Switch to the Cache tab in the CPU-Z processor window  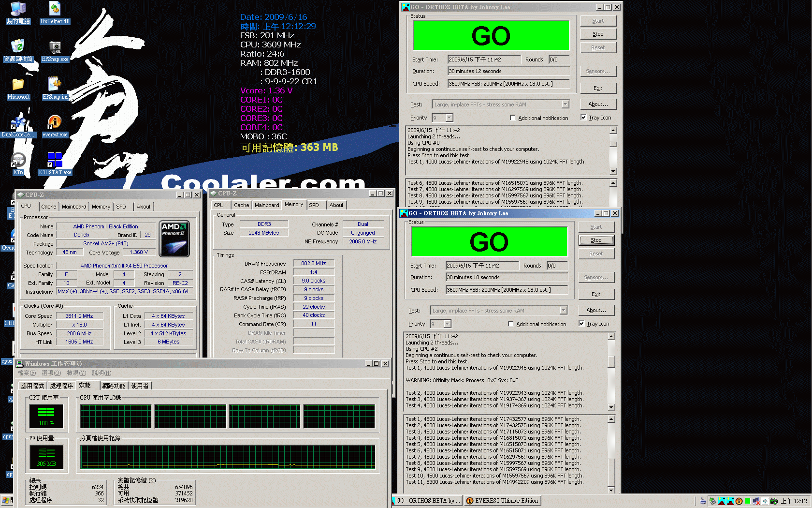(48, 207)
